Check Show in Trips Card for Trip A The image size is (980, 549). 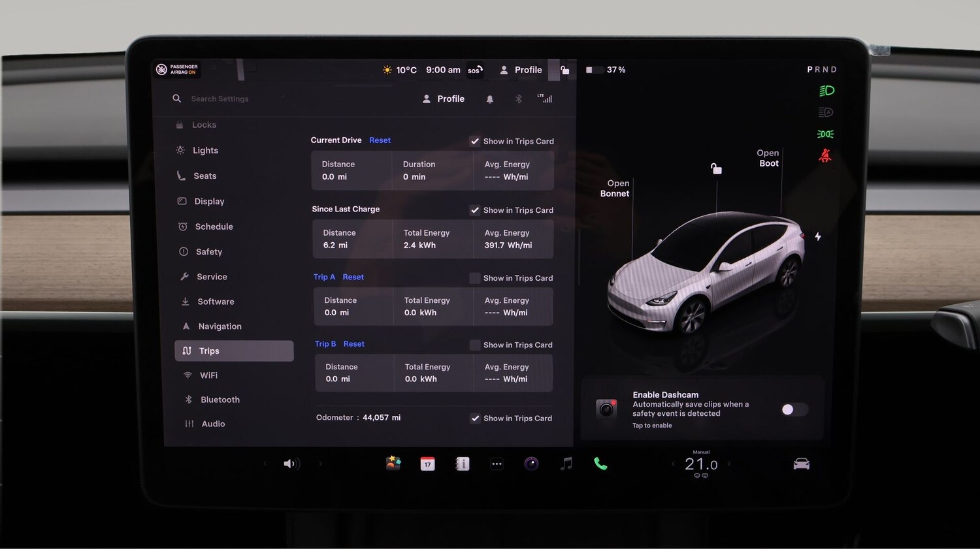(474, 277)
